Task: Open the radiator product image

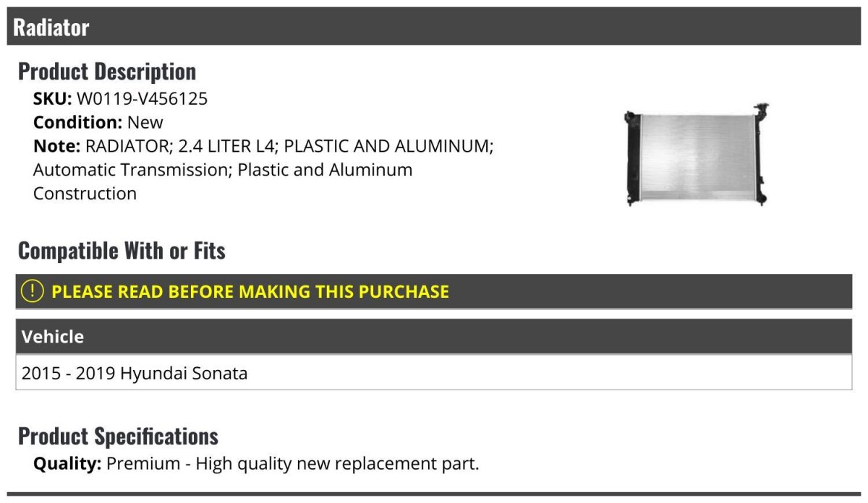Action: (x=697, y=154)
